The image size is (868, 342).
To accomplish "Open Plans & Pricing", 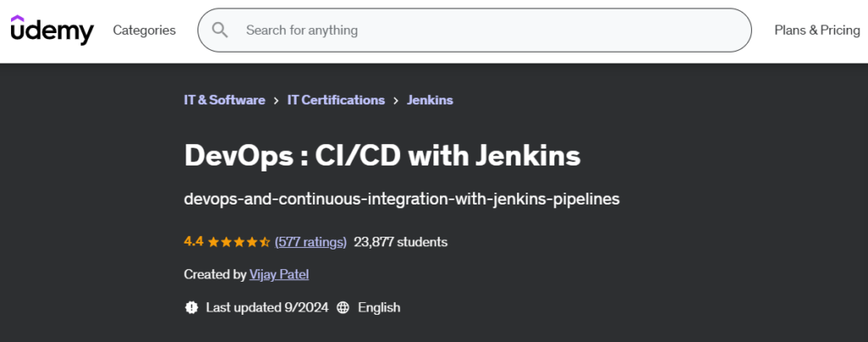I will 817,30.
